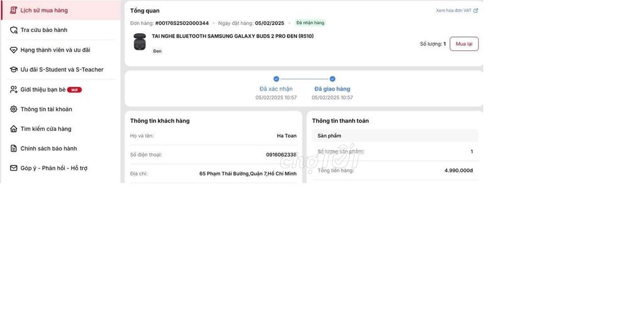This screenshot has height=317, width=644.
Task: Click the Mua lại button
Action: pyautogui.click(x=464, y=44)
